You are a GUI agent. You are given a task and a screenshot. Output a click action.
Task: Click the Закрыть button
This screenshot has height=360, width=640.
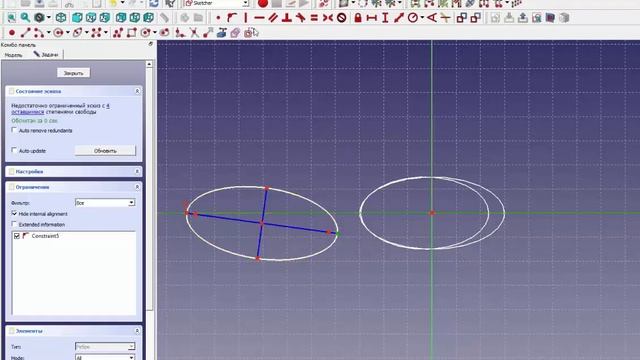pos(73,73)
